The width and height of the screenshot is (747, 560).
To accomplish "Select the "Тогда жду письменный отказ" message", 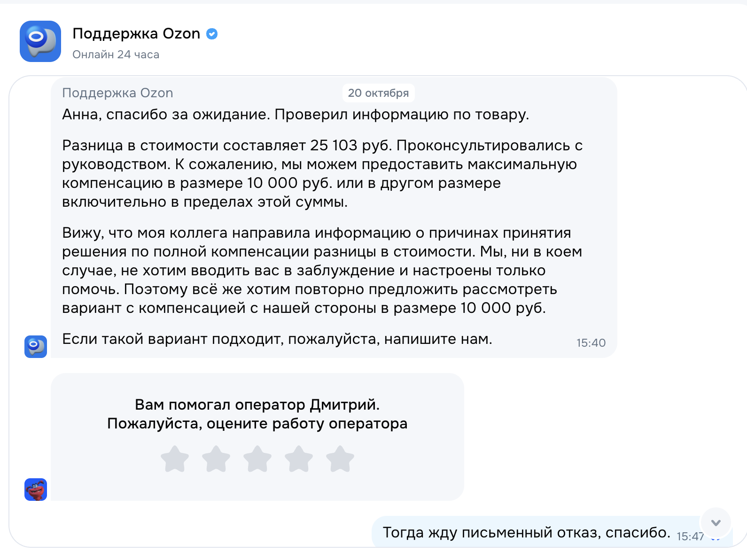I will coord(526,533).
